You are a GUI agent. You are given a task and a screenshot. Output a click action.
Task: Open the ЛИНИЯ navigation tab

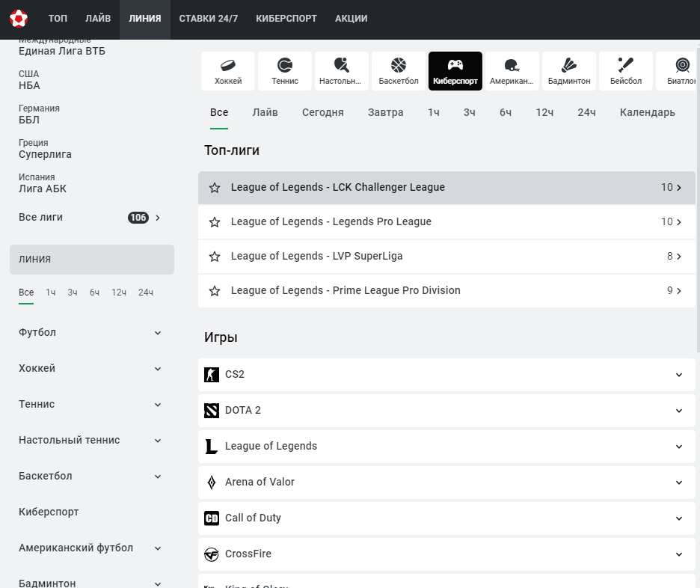point(144,19)
